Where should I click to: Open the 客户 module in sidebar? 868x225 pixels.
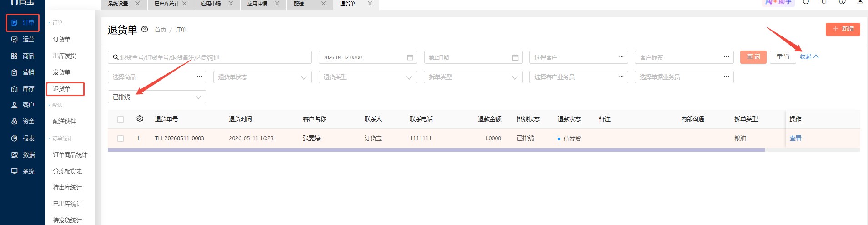click(23, 105)
